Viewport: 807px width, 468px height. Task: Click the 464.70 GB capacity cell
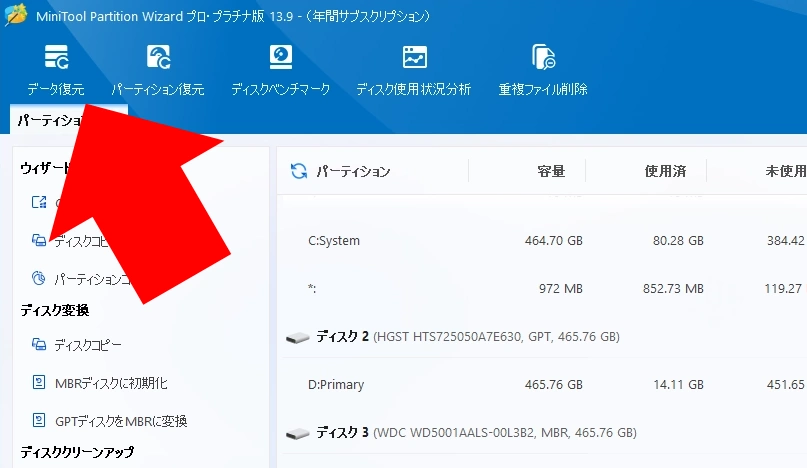(x=554, y=240)
